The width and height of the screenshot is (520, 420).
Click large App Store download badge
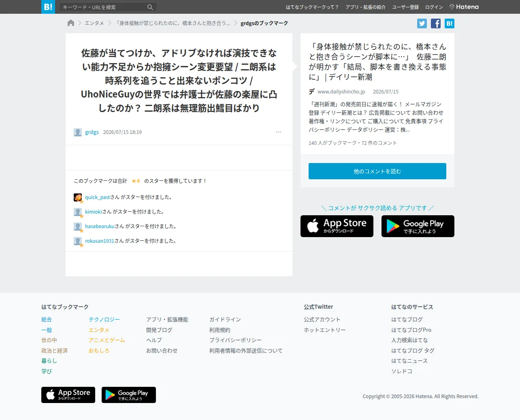pos(337,226)
